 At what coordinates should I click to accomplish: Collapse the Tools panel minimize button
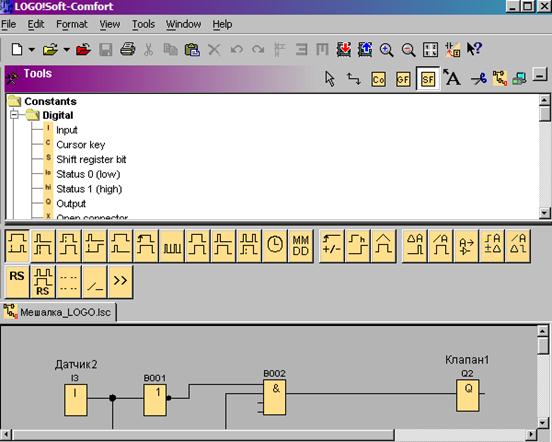(x=540, y=74)
